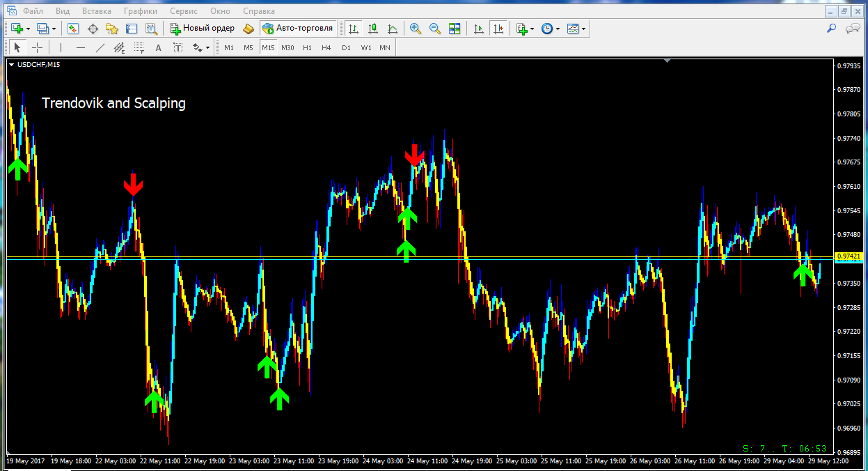Open the Вставка menu
Screen dimensions: 868x471
(96, 11)
